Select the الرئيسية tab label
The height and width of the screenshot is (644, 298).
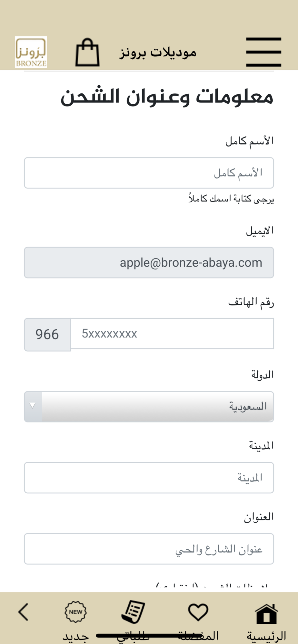coord(266,636)
